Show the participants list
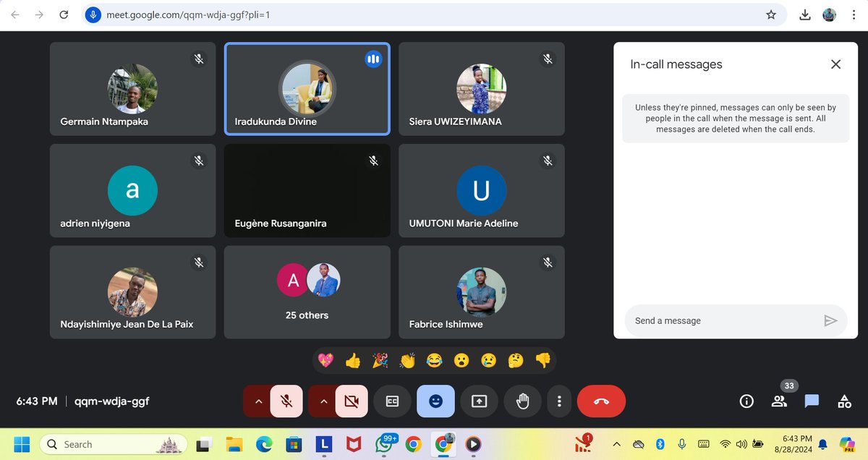 click(779, 401)
